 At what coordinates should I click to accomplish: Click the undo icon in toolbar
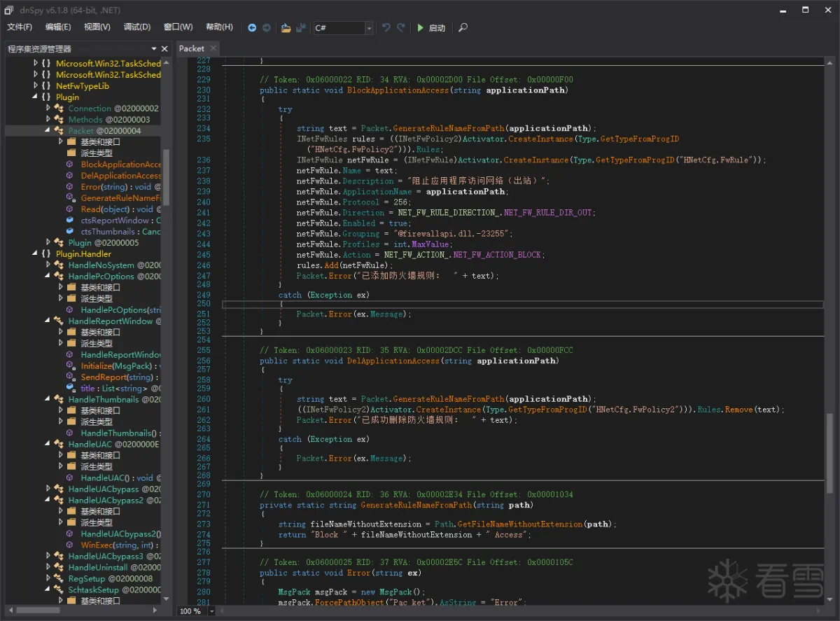(386, 28)
